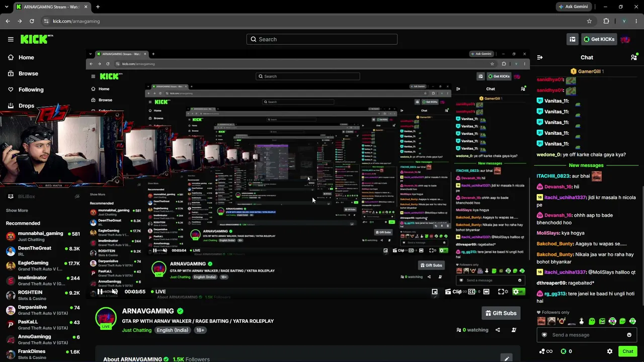Open the Kick sidebar hamburger menu
Viewport: 644px width, 362px height.
point(11,39)
